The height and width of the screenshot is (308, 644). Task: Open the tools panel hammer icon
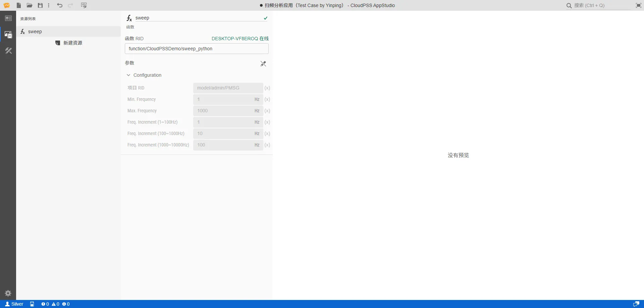tap(8, 51)
